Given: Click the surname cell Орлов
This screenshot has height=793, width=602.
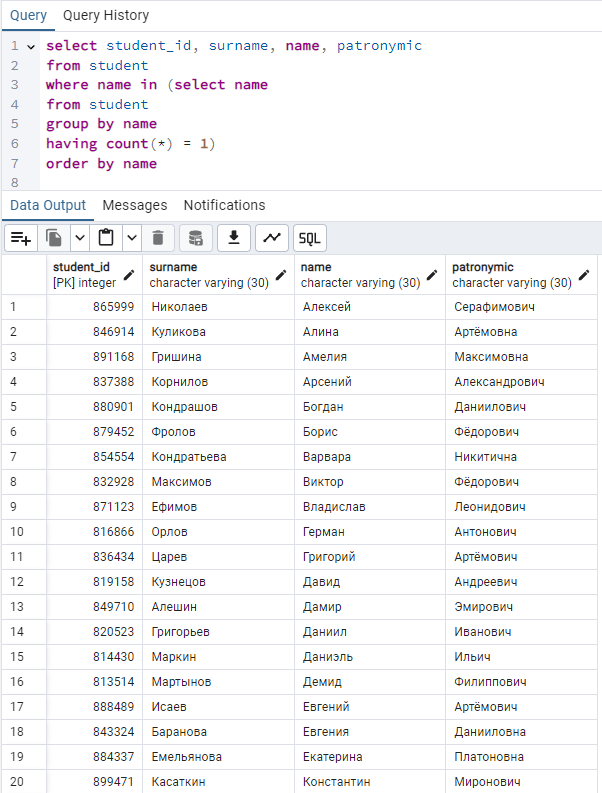Looking at the screenshot, I should (x=219, y=532).
